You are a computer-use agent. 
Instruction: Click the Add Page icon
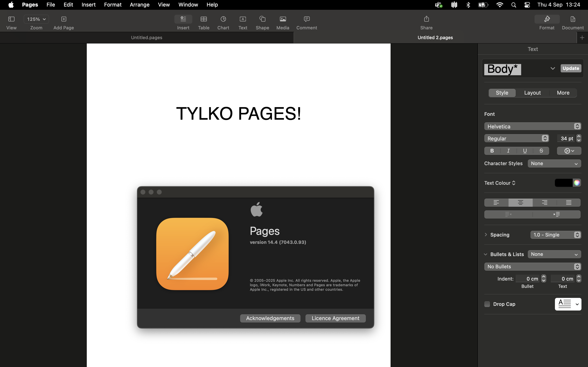pyautogui.click(x=64, y=19)
